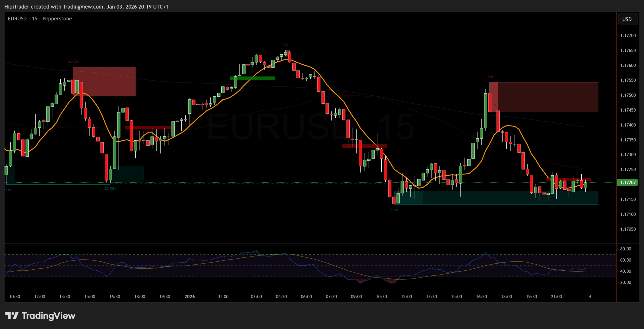Click the green 1.17207 current price label

pyautogui.click(x=627, y=182)
